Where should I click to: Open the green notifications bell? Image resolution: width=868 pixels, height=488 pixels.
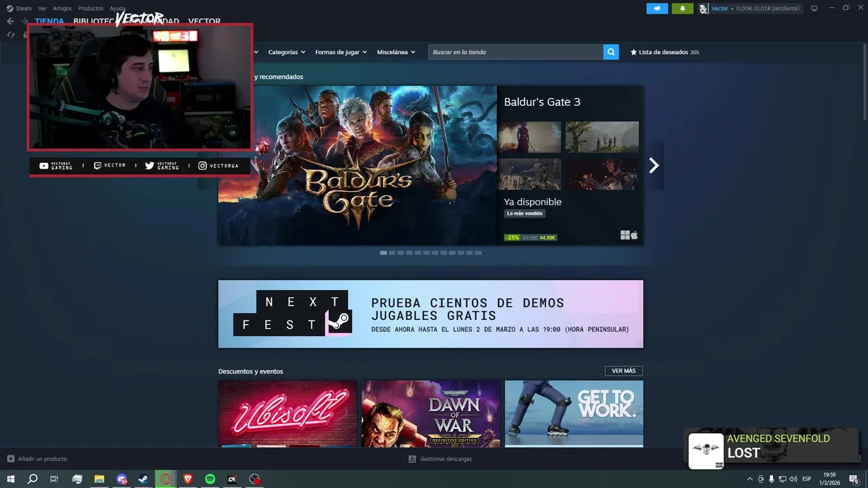click(x=682, y=8)
